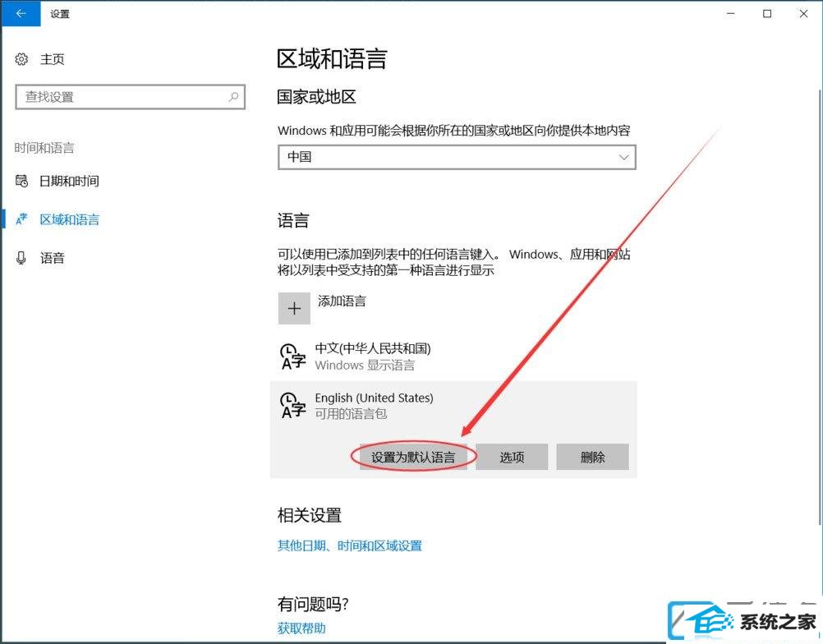Click the language icon beside English (United States)

[293, 405]
